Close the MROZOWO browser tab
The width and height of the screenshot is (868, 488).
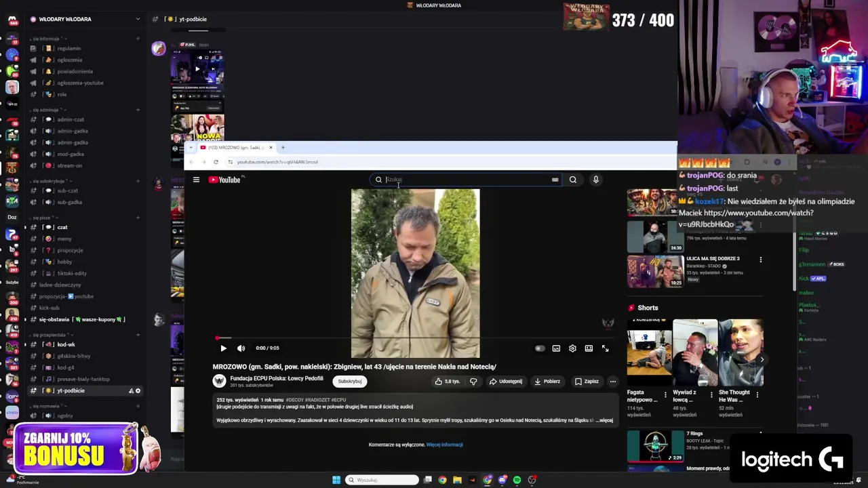tap(271, 147)
